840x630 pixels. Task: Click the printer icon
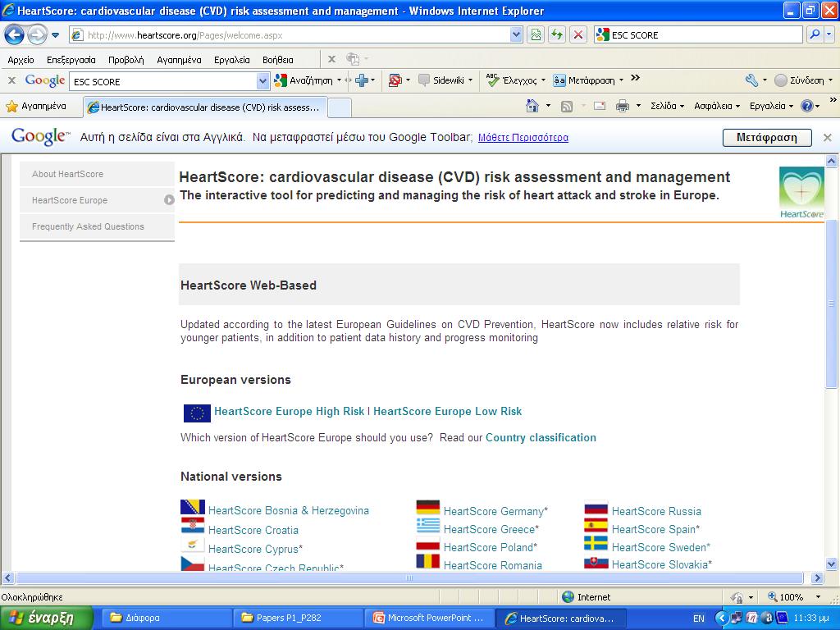[x=622, y=106]
